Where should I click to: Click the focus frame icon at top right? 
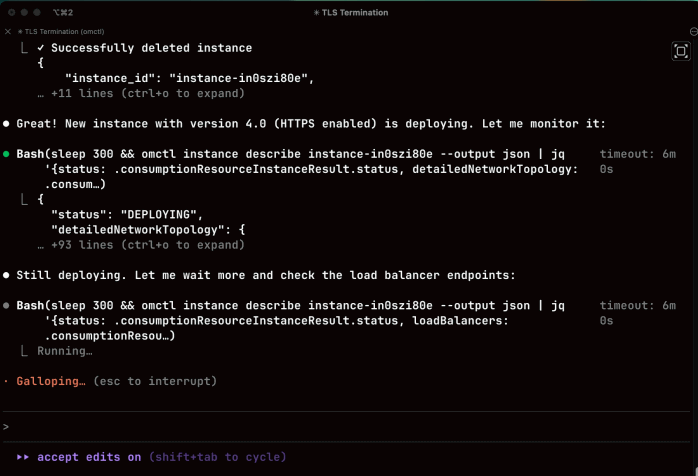tap(681, 51)
